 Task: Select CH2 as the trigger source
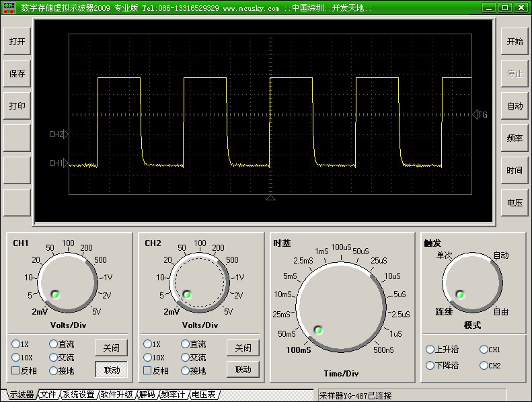(483, 366)
